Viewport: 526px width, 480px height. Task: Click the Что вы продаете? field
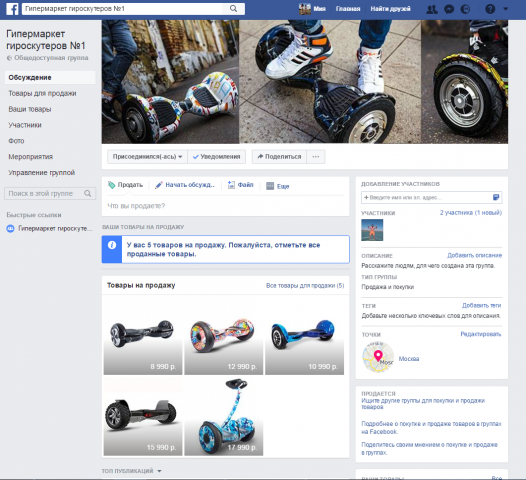225,206
